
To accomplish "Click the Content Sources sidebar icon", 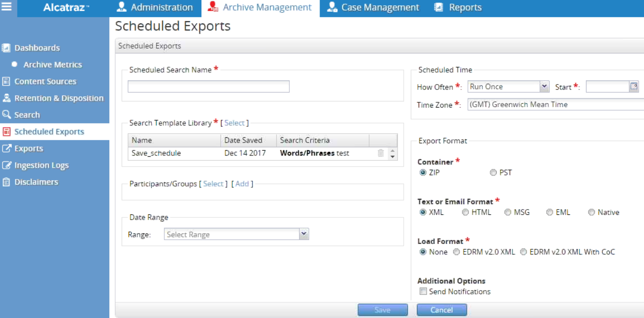I will point(6,81).
